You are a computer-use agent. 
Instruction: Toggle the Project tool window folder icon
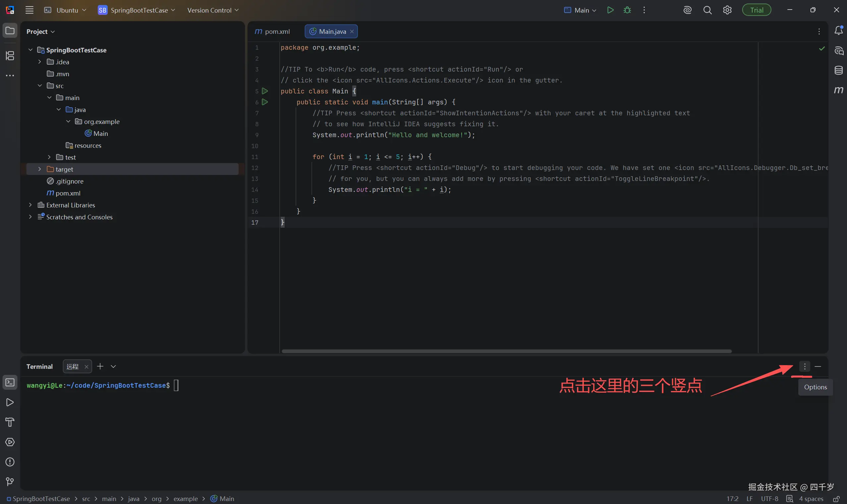(10, 30)
